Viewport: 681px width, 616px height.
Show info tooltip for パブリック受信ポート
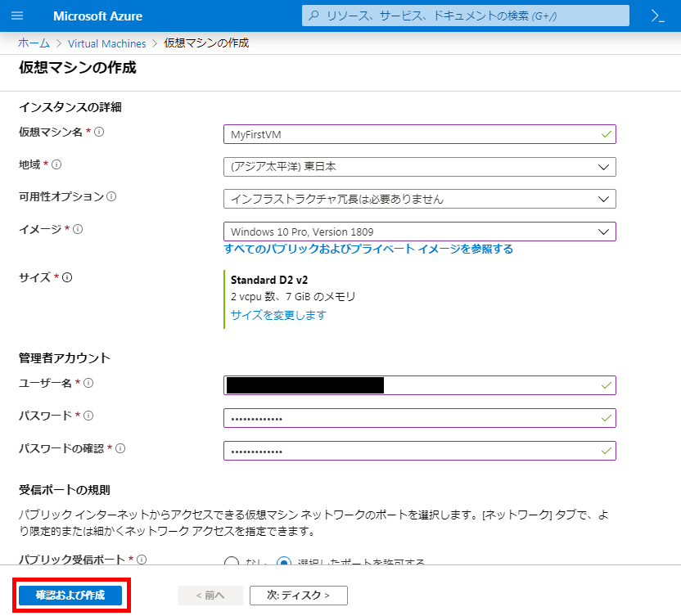point(142,560)
